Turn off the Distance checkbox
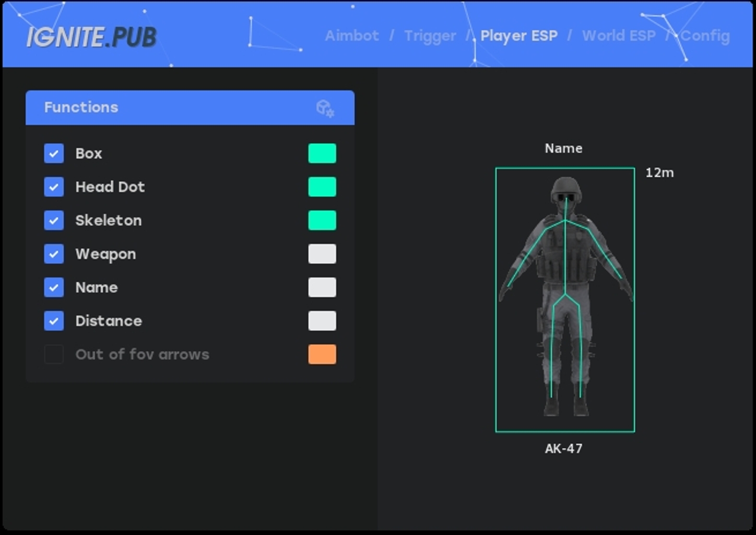 (54, 321)
